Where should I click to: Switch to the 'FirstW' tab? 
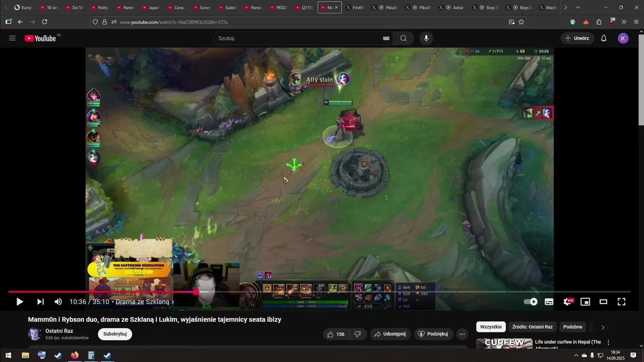tap(355, 8)
